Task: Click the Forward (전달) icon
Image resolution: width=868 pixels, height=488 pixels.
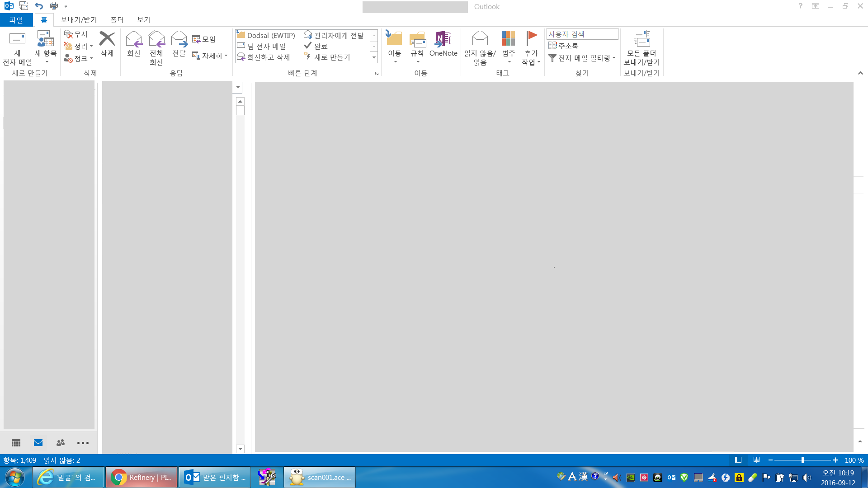Action: point(179,40)
